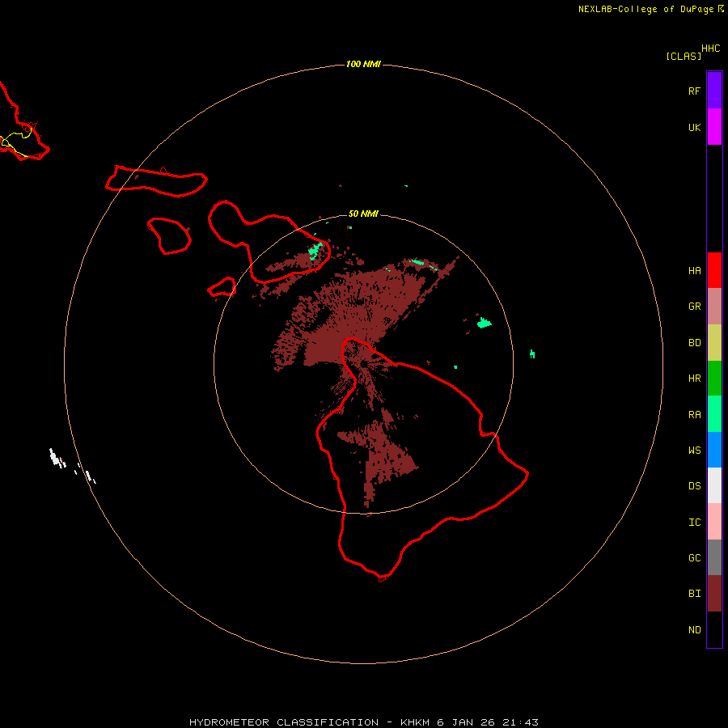Click the UK magenta legend swatch
Viewport: 728px width, 728px height.
(714, 127)
